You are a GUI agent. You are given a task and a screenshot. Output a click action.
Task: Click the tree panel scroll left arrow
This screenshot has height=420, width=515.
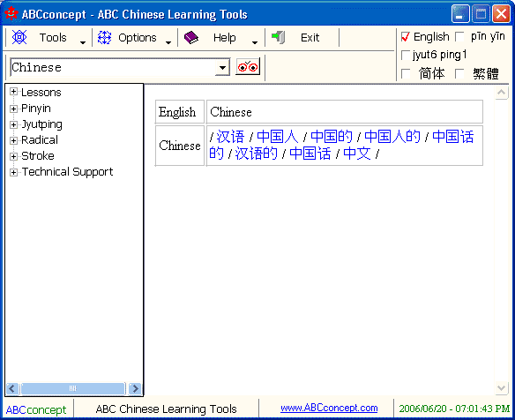[x=12, y=388]
